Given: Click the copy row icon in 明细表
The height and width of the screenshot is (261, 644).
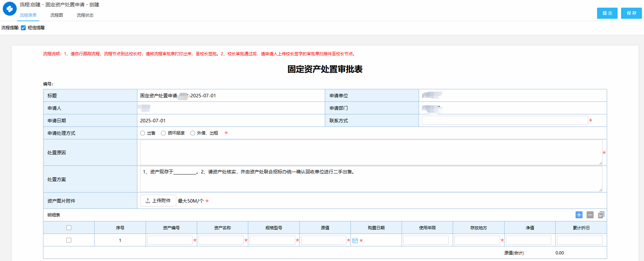Looking at the screenshot, I should tap(601, 215).
